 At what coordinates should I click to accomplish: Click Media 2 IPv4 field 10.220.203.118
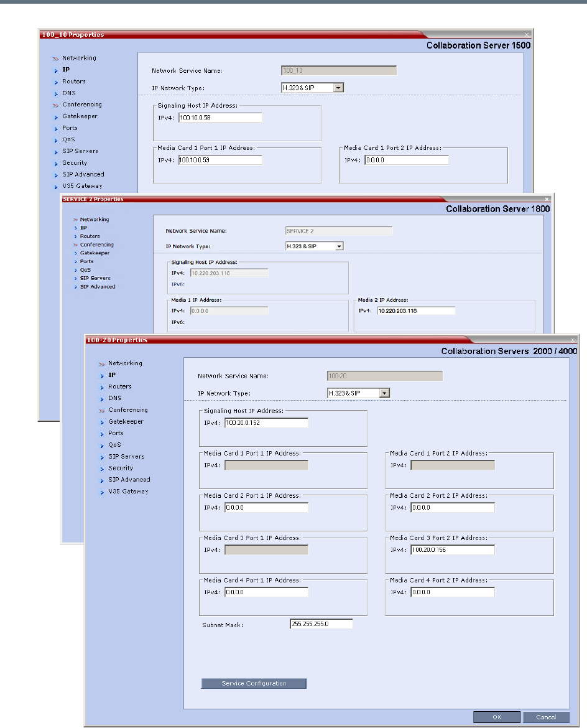416,310
